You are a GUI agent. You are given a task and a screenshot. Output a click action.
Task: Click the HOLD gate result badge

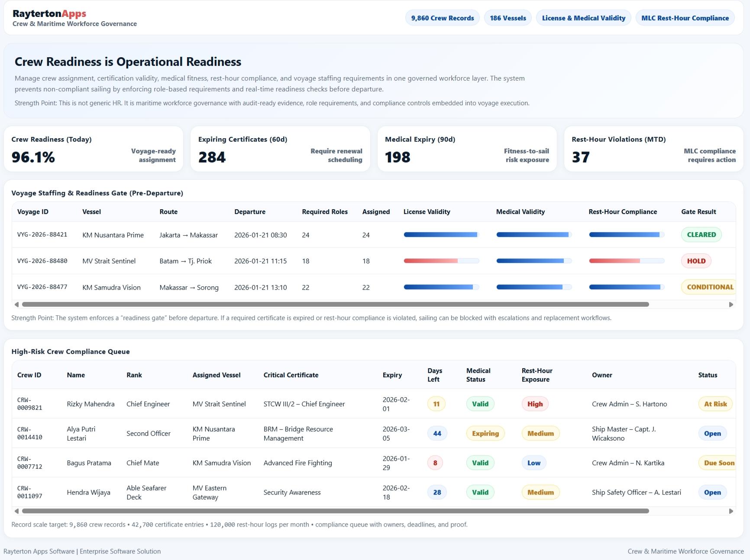pyautogui.click(x=696, y=261)
